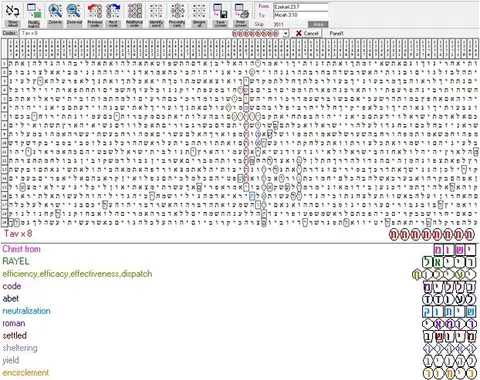The image size is (480, 380).
Task: Click the Zoom in magnifier icon
Action: pyautogui.click(x=55, y=14)
